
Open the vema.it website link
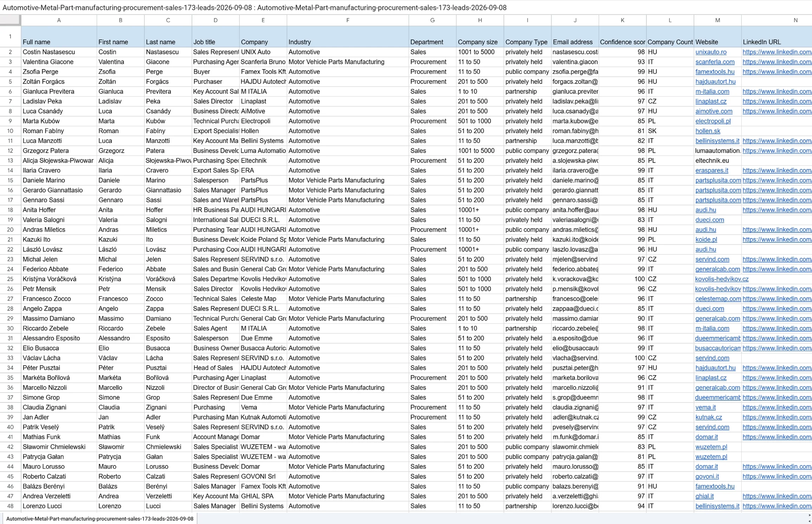point(705,407)
